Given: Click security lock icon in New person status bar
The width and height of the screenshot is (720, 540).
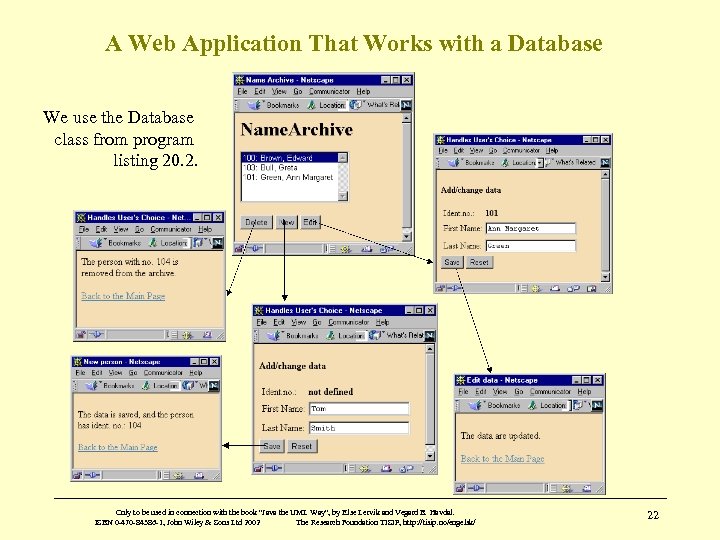Looking at the screenshot, I should (x=77, y=475).
